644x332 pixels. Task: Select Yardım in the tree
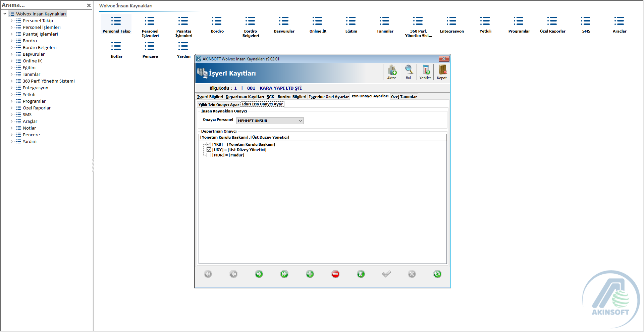(x=30, y=141)
